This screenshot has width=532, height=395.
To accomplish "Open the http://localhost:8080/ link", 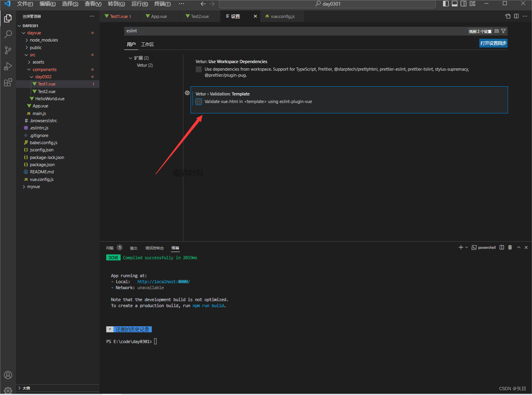I will (x=163, y=282).
